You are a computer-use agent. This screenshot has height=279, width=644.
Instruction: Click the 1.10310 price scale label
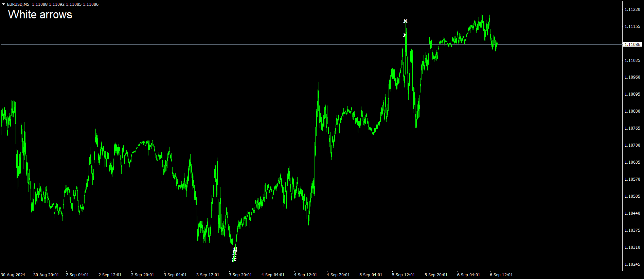[x=632, y=247]
